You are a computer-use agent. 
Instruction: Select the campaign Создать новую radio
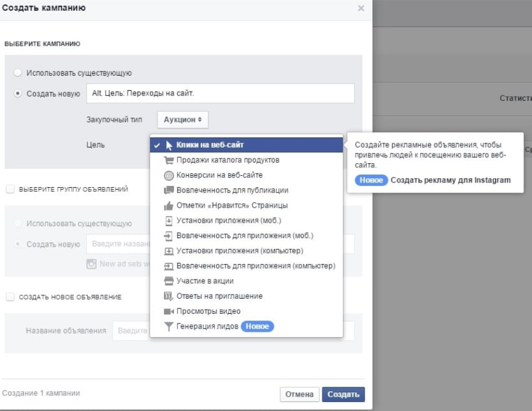(x=17, y=93)
